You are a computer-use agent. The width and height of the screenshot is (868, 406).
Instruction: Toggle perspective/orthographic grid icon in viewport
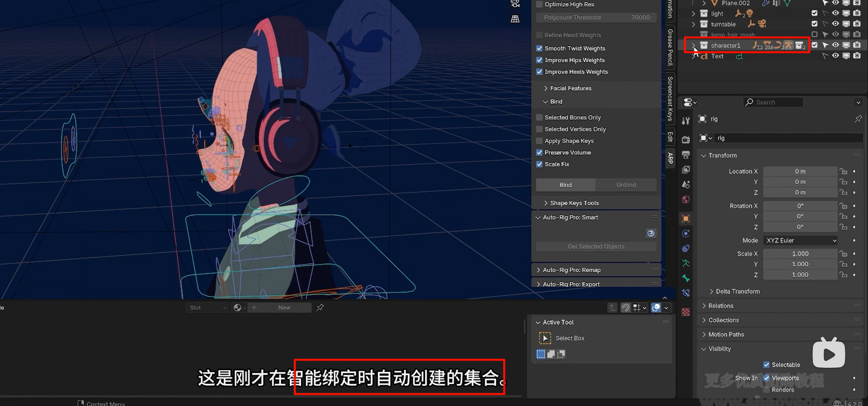coord(515,19)
